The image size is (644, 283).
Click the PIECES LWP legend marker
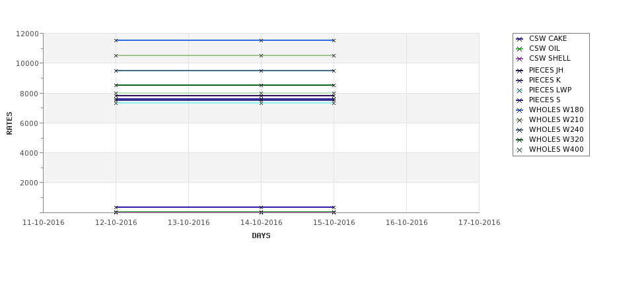coord(520,90)
